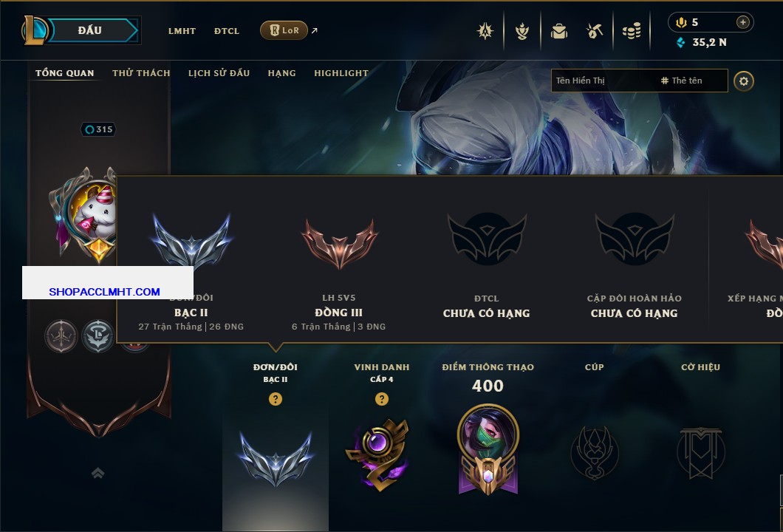783x532 pixels.
Task: Open profile settings gear icon
Action: pos(744,81)
